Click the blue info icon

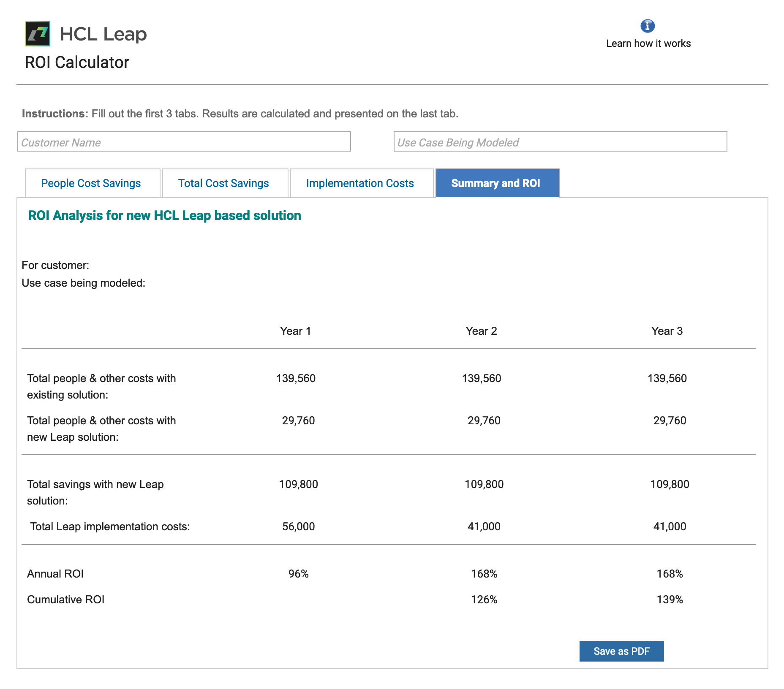tap(648, 26)
